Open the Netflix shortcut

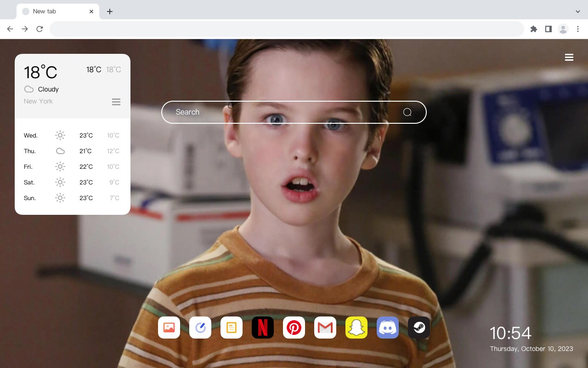(x=263, y=328)
